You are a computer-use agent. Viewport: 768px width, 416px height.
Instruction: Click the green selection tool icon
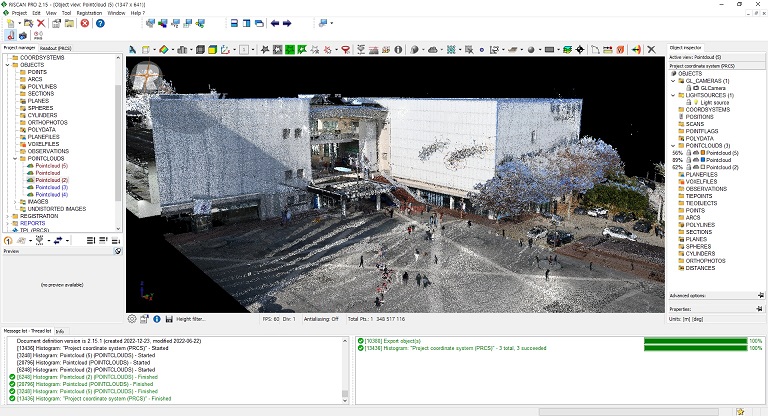coord(290,49)
